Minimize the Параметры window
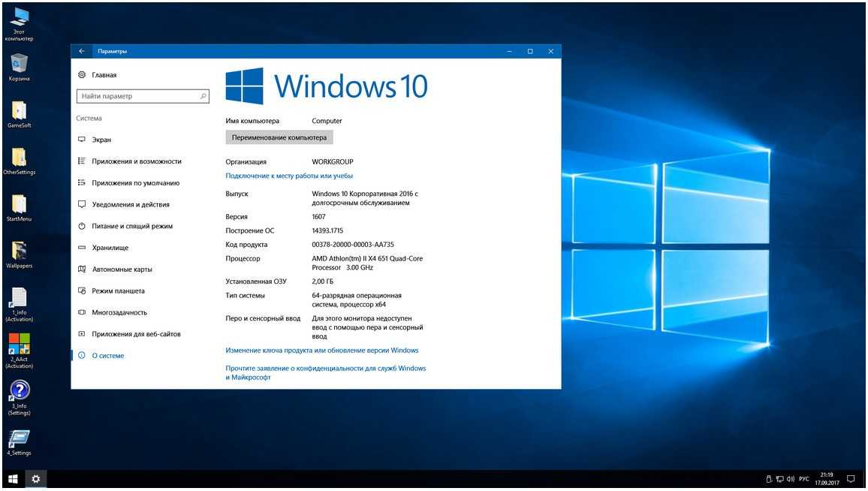Screen dimensions: 868x491 click(x=509, y=51)
